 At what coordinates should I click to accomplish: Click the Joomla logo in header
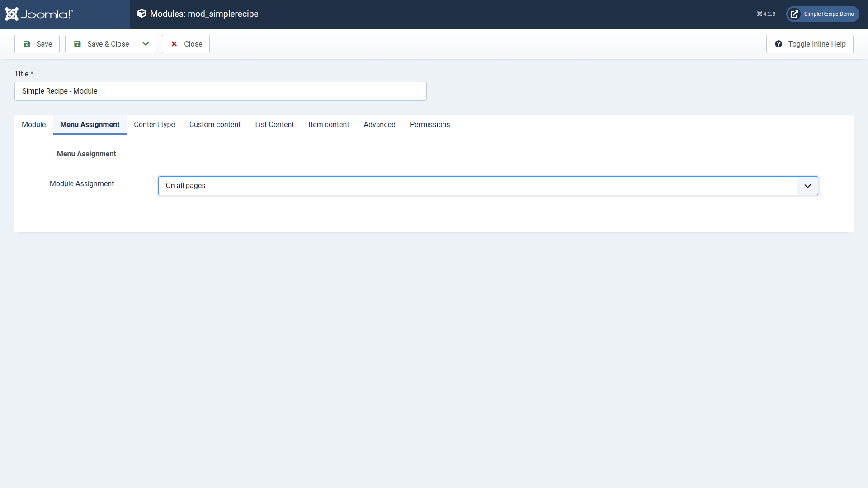pos(39,14)
